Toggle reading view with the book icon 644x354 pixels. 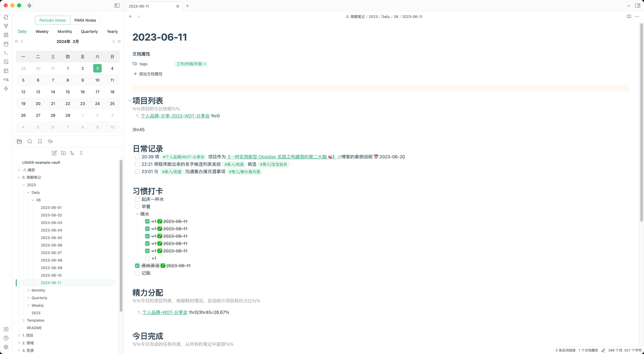click(629, 16)
